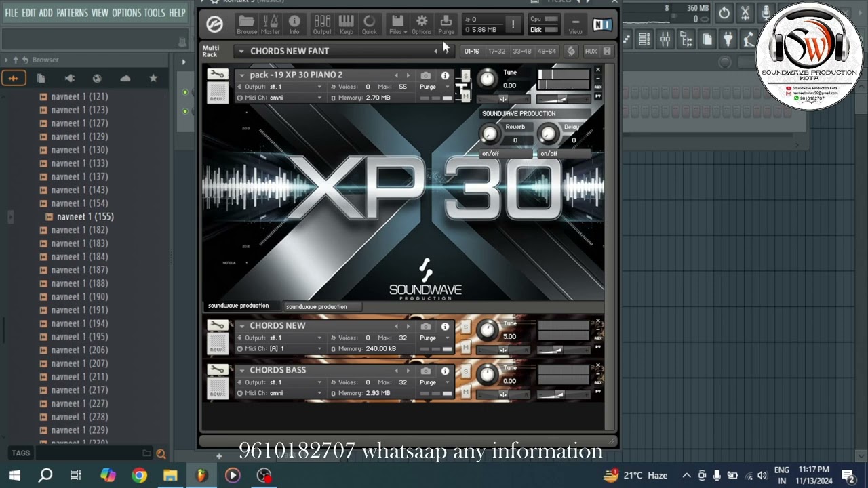The width and height of the screenshot is (868, 488).
Task: Click the FL Studio undo history icon
Action: (x=724, y=12)
